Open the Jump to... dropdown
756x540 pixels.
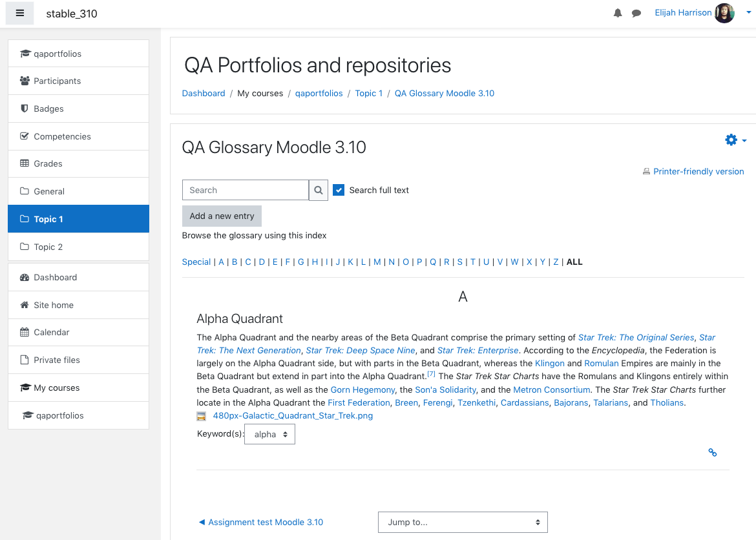[463, 522]
